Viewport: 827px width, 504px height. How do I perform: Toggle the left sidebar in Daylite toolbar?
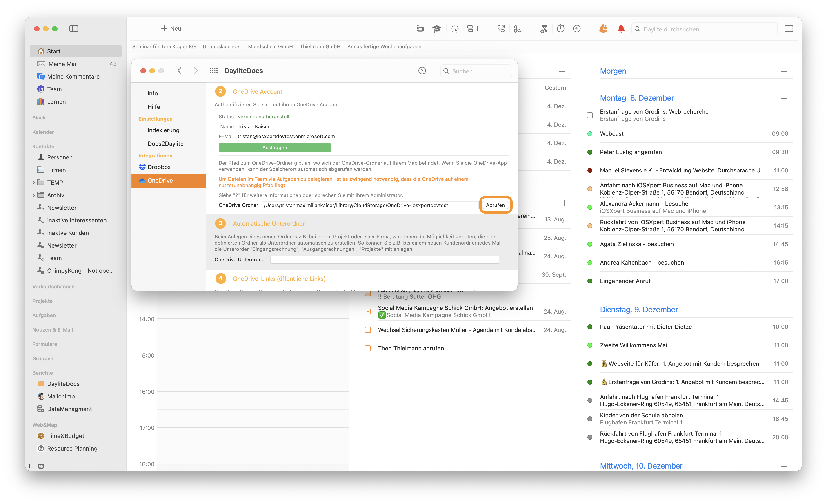click(x=73, y=29)
